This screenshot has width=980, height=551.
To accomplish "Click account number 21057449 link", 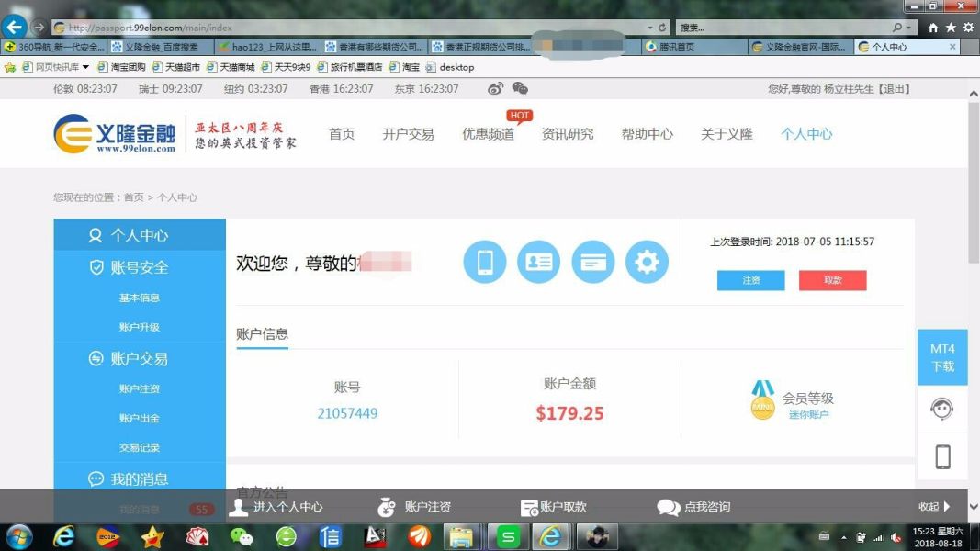I will pos(347,413).
